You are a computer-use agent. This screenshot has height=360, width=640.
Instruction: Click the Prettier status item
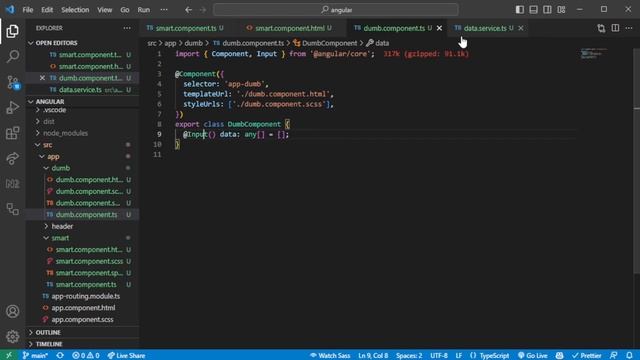point(587,355)
